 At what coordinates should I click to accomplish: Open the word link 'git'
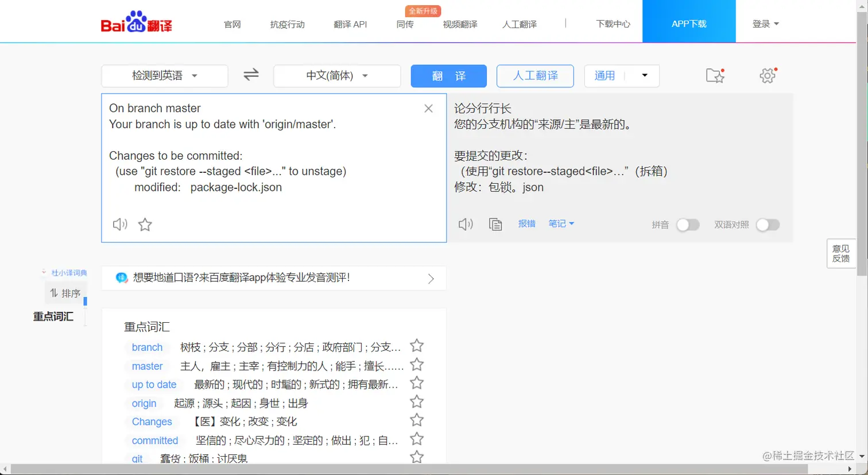pyautogui.click(x=137, y=458)
